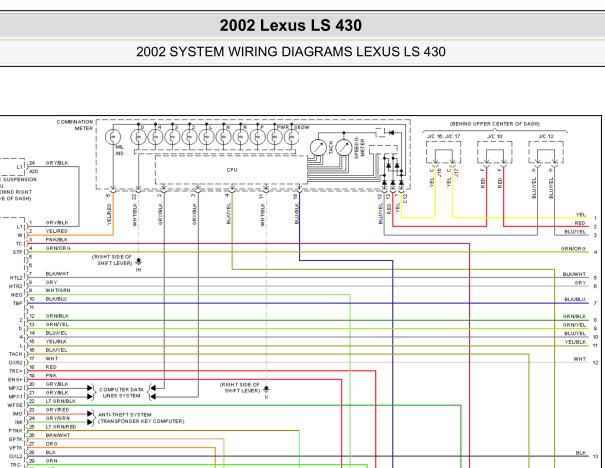Click the 'STP' terminal label

pos(18,252)
